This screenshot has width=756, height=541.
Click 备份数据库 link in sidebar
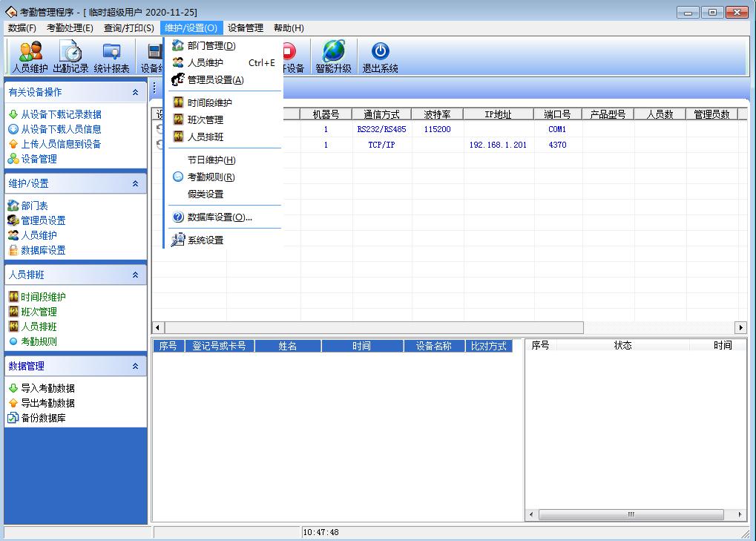pos(43,419)
